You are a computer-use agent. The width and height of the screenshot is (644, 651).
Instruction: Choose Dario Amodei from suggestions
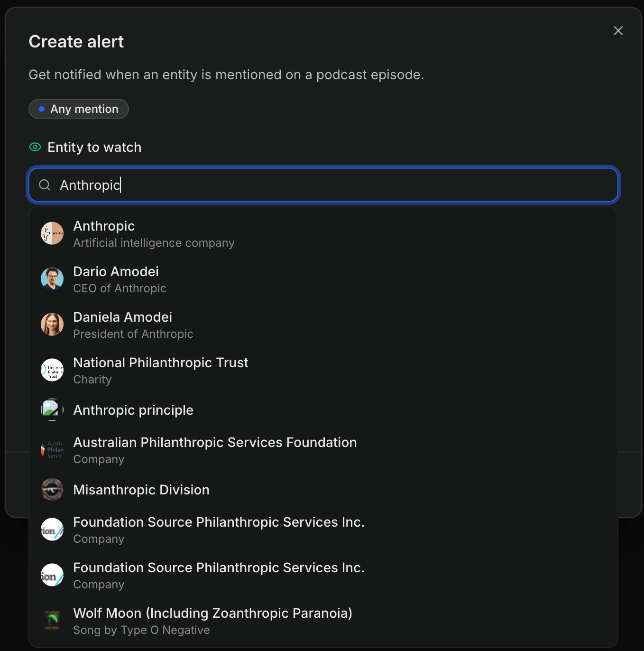[323, 279]
